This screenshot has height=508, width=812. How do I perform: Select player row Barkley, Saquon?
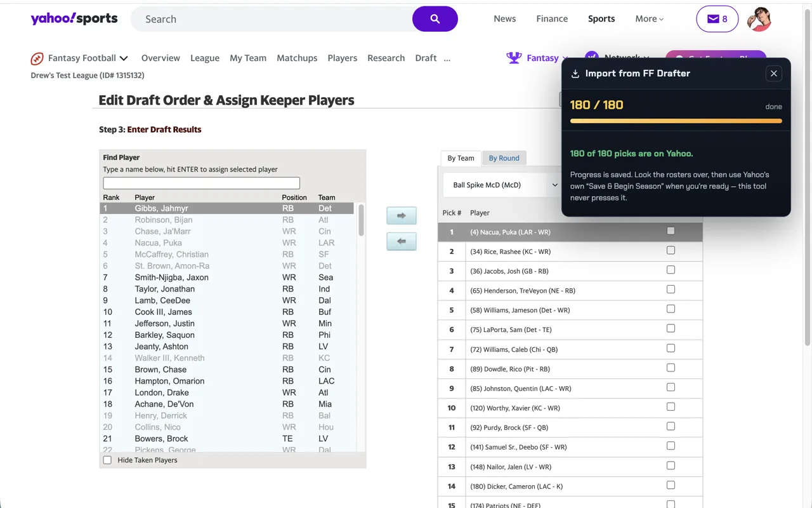coord(227,335)
